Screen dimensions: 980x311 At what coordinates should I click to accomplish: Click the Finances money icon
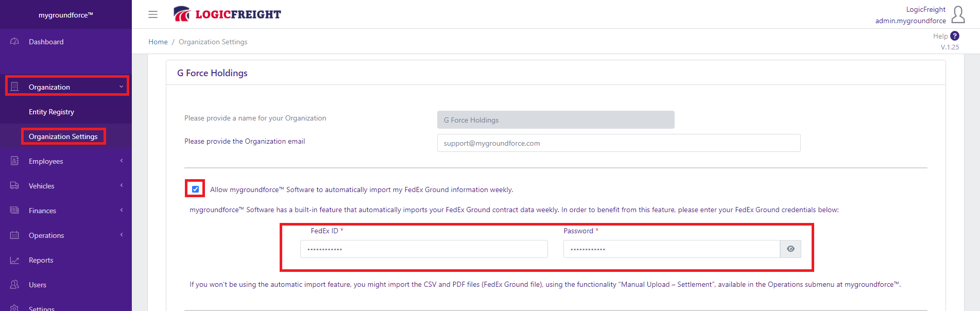pyautogui.click(x=14, y=210)
